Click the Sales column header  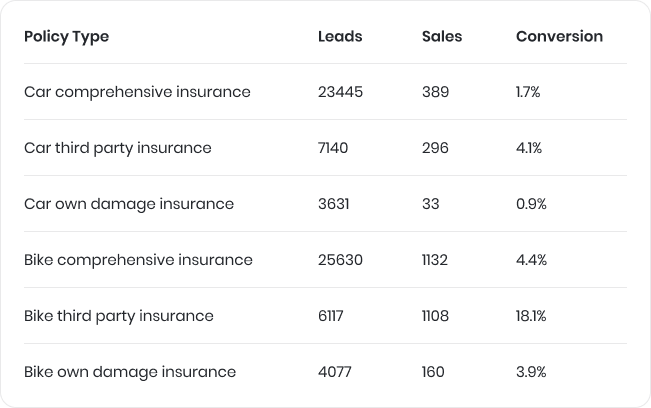click(x=442, y=37)
